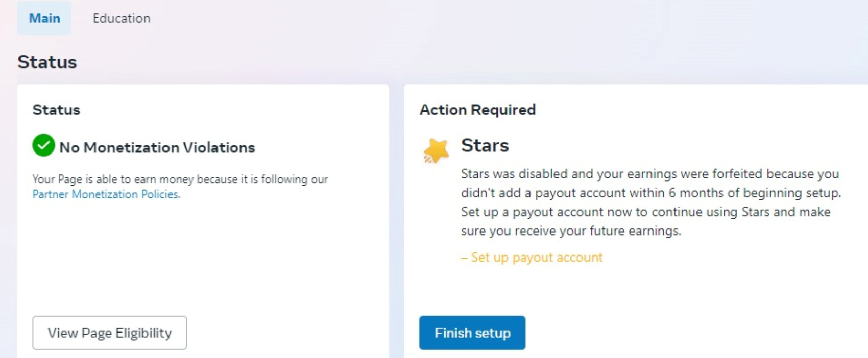This screenshot has width=868, height=358.
Task: Click the 'Your Page is able to earn money' text
Action: click(x=180, y=179)
